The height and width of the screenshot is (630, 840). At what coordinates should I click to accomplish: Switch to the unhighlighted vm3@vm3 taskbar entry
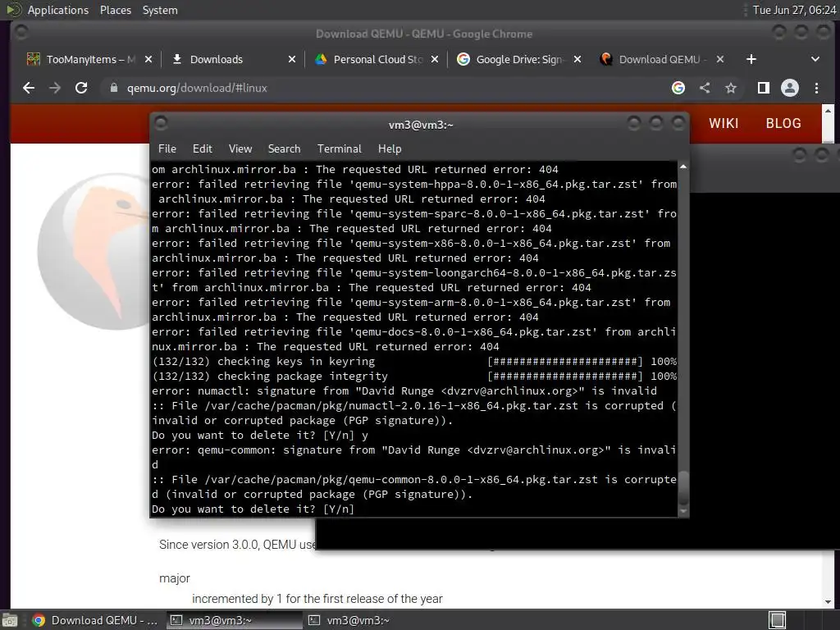tap(372, 620)
